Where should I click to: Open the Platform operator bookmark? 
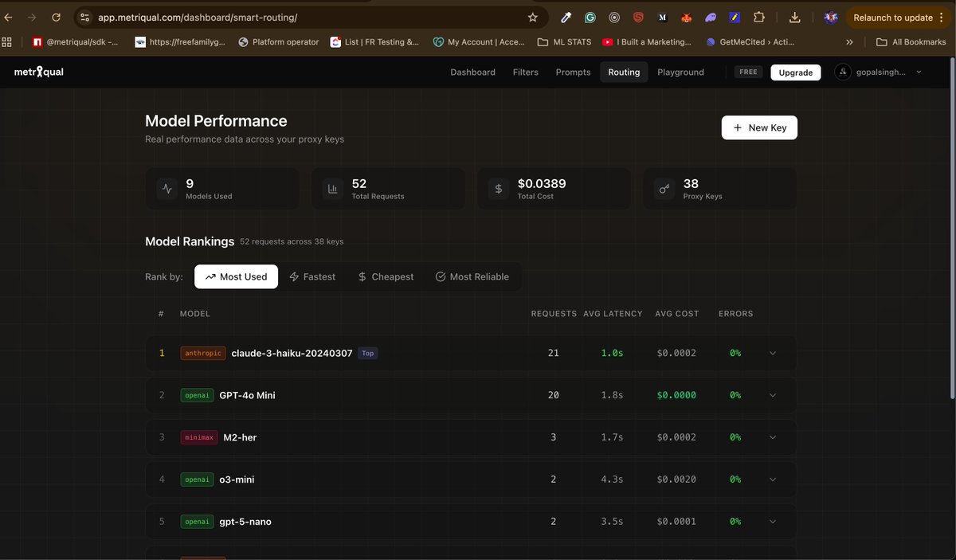click(278, 41)
